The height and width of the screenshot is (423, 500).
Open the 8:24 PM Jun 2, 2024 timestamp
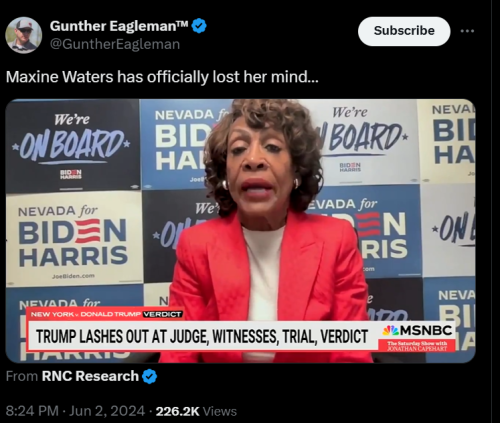point(75,411)
